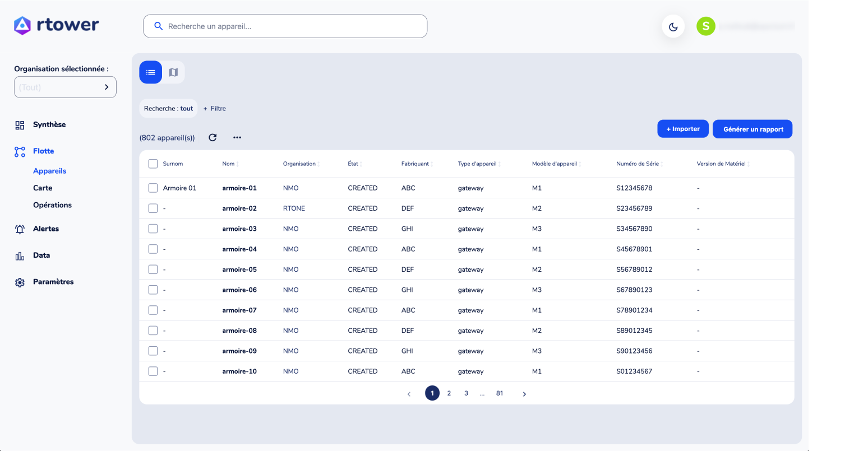The width and height of the screenshot is (868, 451).
Task: Select the armoire-01 row checkbox
Action: coord(153,188)
